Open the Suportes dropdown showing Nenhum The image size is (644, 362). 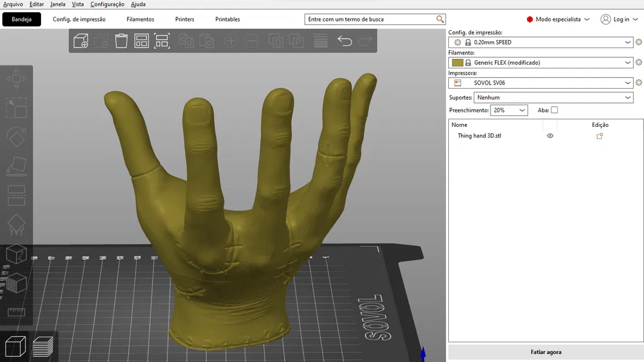pos(553,97)
